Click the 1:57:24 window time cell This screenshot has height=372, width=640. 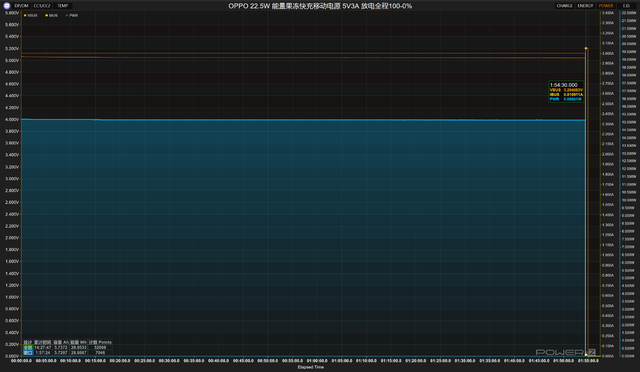[x=43, y=352]
